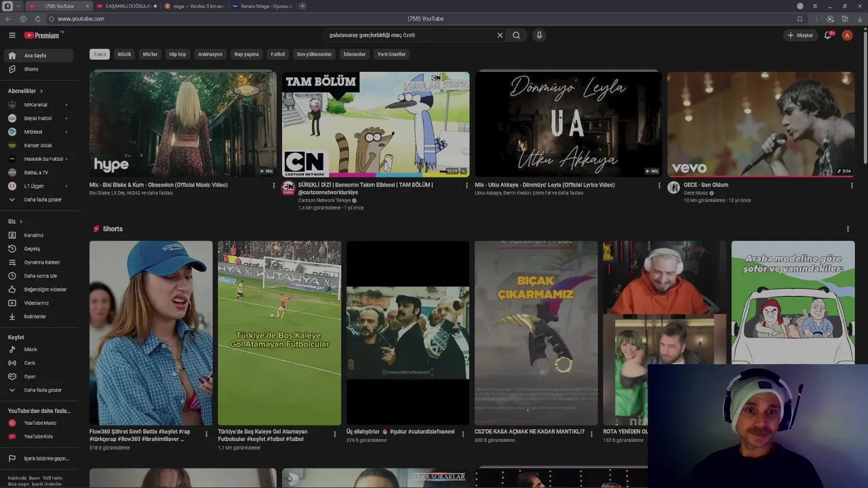Open options for Mix Bixi Blake video
The width and height of the screenshot is (868, 488).
click(x=274, y=185)
